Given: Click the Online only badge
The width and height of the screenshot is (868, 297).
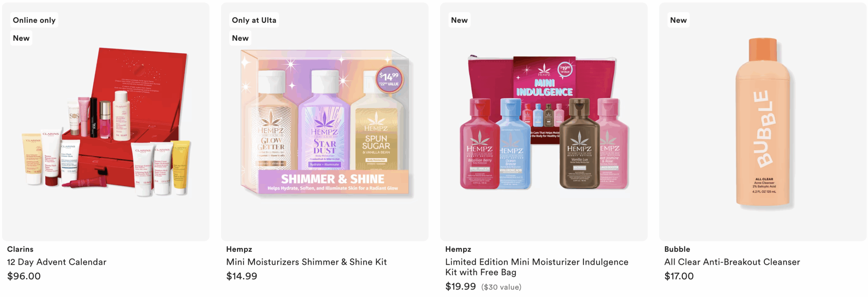Looking at the screenshot, I should [x=34, y=20].
